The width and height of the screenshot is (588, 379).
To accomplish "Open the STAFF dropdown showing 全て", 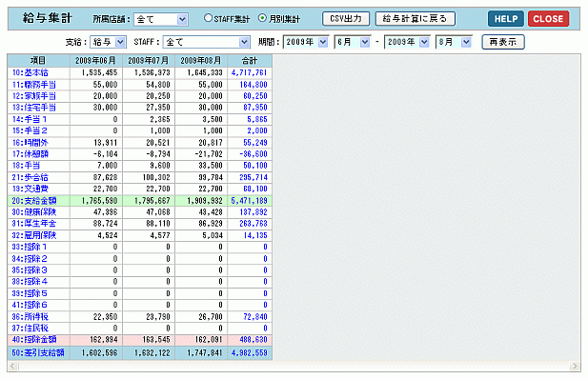I will click(x=206, y=42).
